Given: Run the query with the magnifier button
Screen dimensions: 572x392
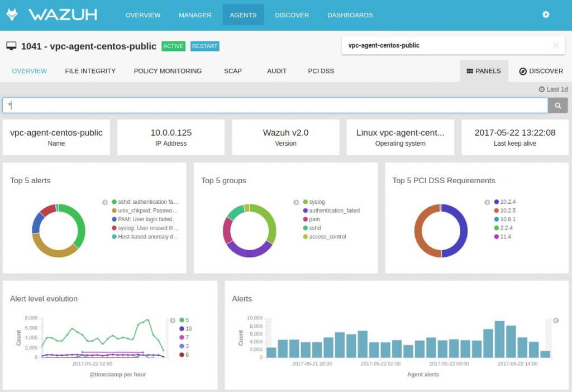Looking at the screenshot, I should (x=558, y=106).
